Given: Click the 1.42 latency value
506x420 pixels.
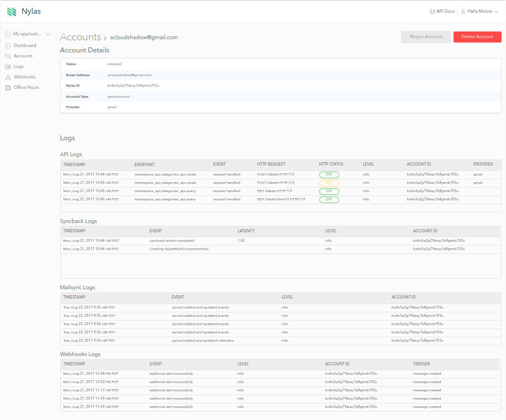Looking at the screenshot, I should pos(241,241).
